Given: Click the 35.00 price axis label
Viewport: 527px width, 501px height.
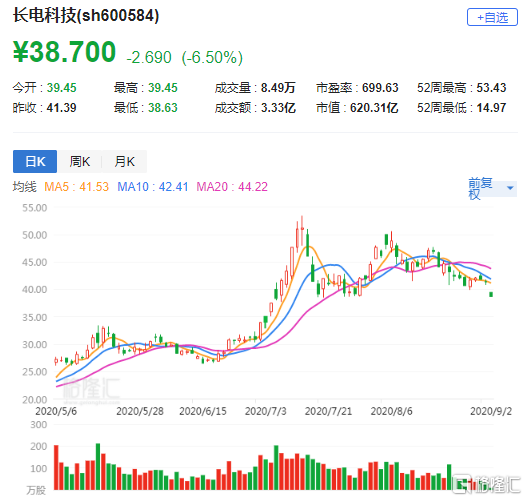Looking at the screenshot, I should click(35, 318).
